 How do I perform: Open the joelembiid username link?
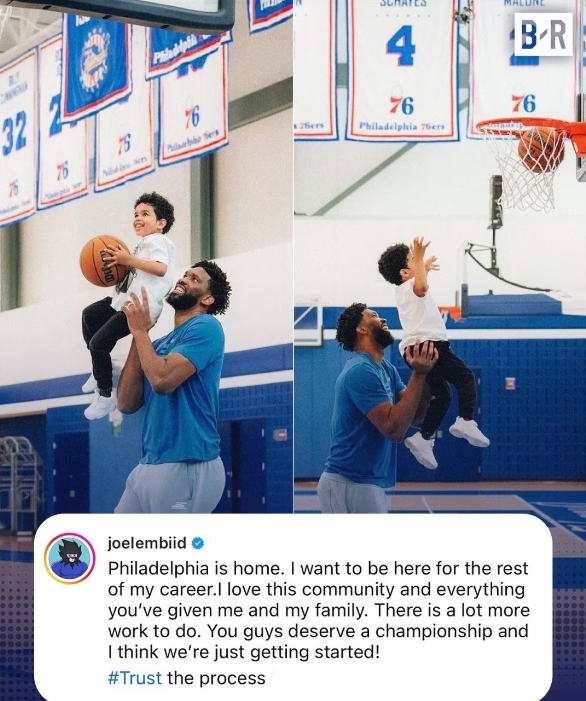point(147,543)
